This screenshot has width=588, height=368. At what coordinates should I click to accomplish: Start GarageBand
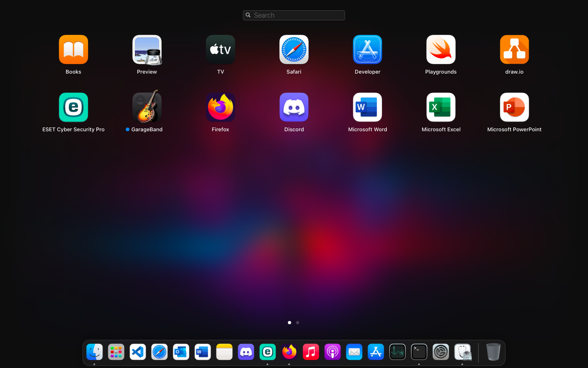pyautogui.click(x=147, y=107)
